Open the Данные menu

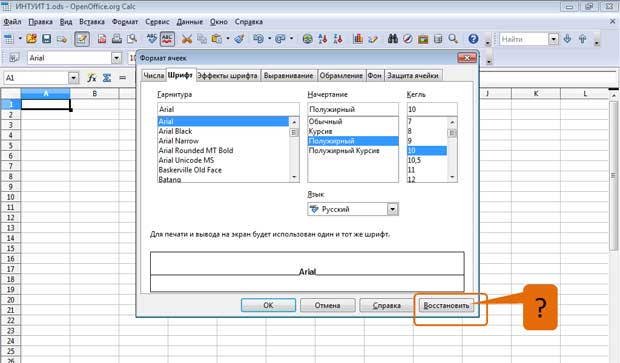190,22
